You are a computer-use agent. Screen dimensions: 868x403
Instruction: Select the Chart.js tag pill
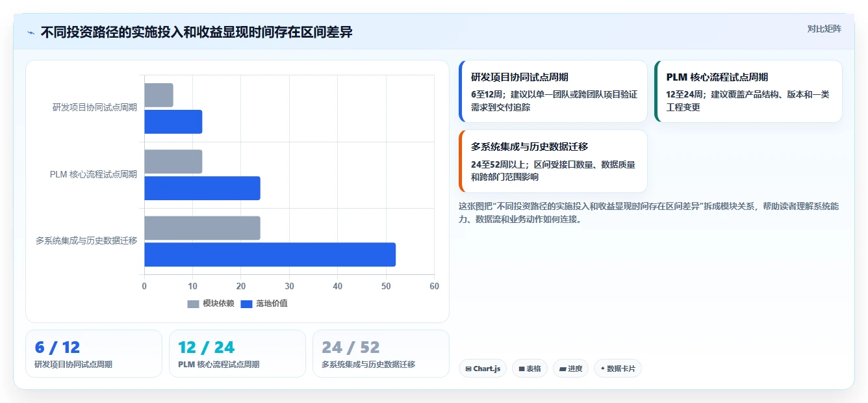483,369
